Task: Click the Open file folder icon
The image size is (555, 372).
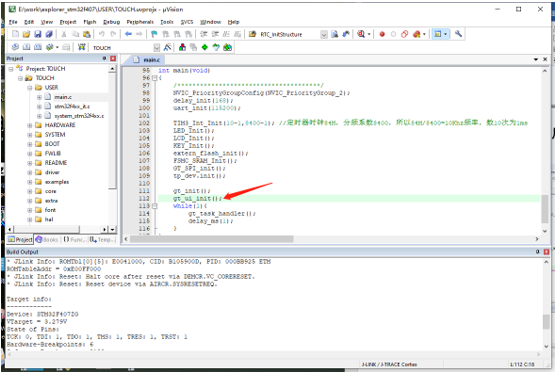Action: coord(26,34)
